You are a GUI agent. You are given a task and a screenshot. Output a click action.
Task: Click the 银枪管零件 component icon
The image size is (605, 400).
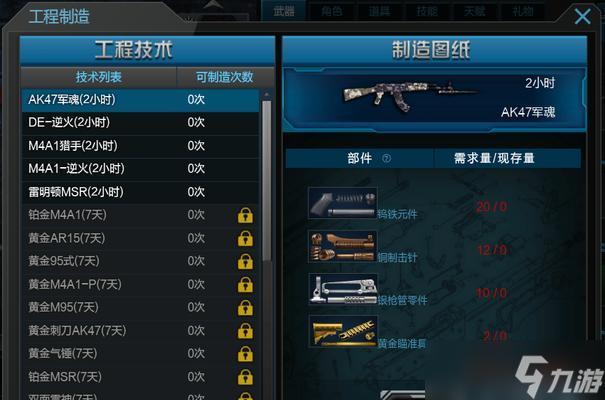tap(343, 289)
